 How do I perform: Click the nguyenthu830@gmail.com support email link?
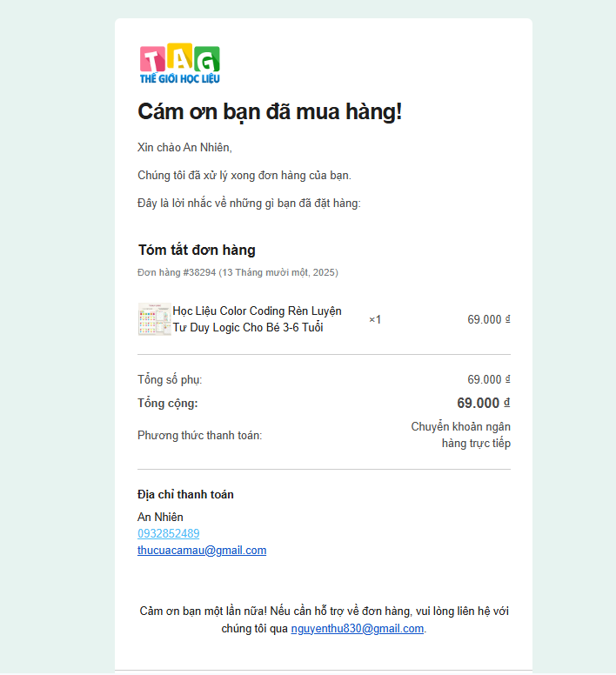357,628
